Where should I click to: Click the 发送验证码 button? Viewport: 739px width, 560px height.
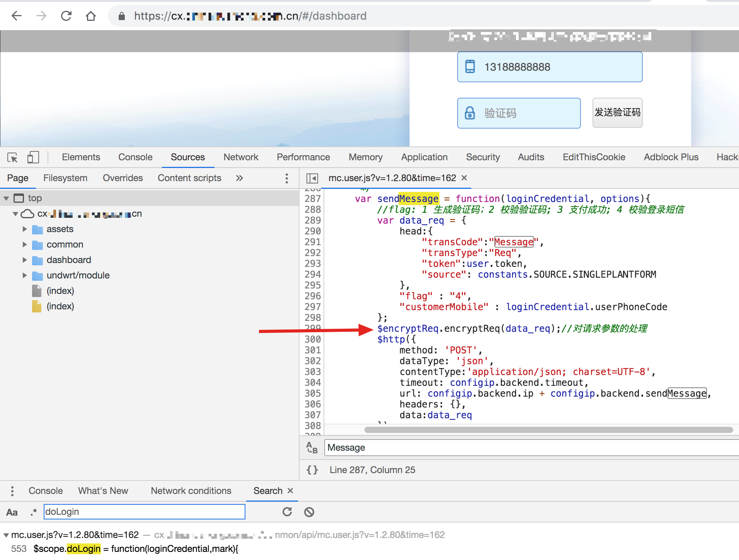pyautogui.click(x=617, y=113)
